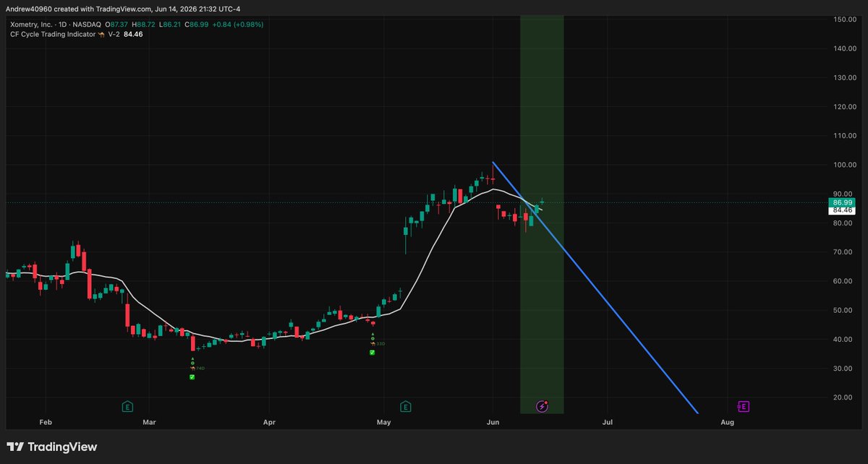Click the Jul label on time axis
Screen dimensions: 868x464
point(607,421)
